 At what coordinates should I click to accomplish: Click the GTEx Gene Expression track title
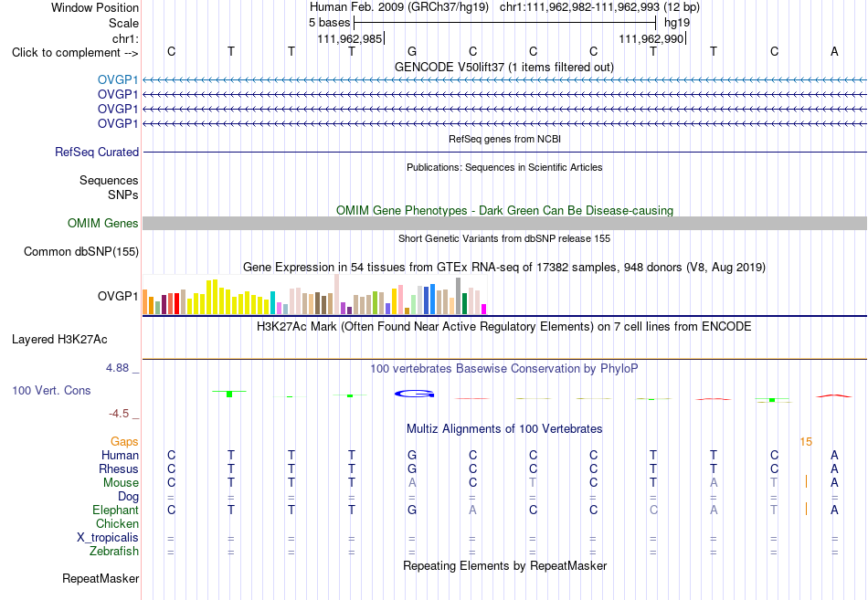point(504,268)
